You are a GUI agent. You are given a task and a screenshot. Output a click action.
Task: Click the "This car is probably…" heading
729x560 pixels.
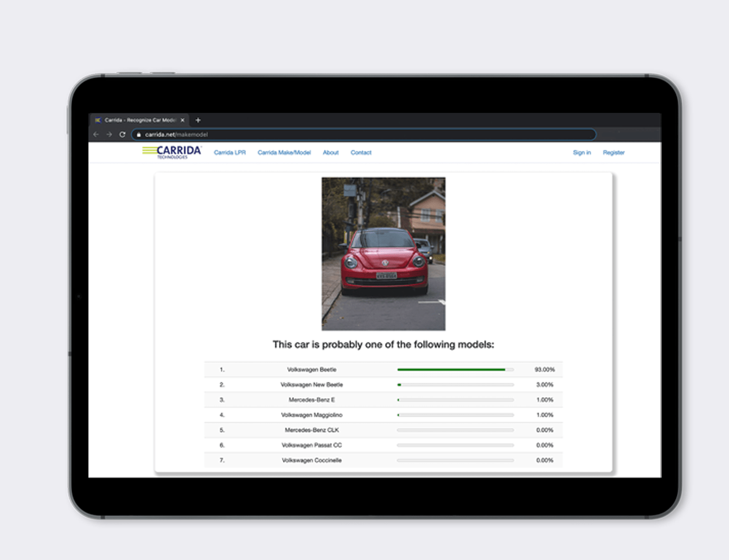(383, 345)
